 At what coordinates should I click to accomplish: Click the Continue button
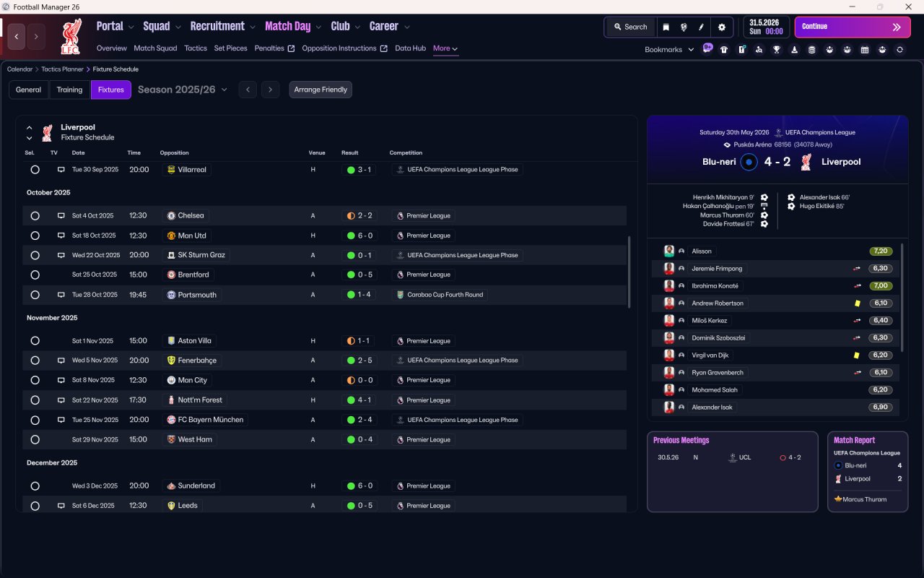853,27
